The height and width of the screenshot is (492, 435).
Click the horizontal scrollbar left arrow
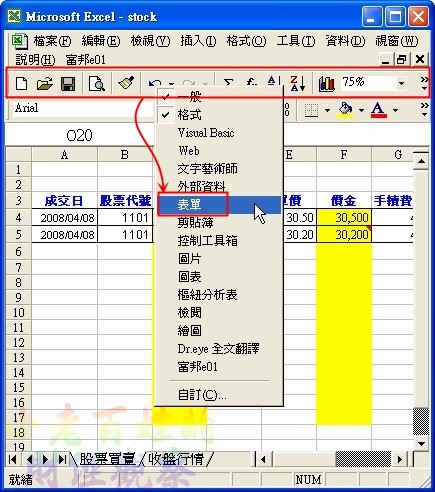coord(263,460)
